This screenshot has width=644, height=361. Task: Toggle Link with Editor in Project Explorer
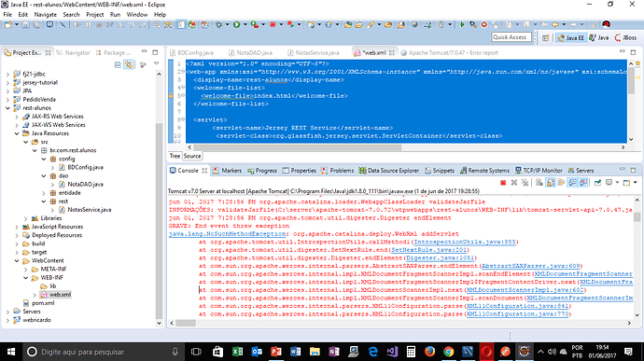click(129, 65)
